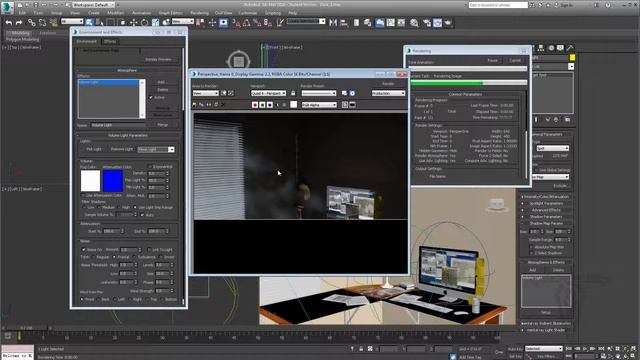The height and width of the screenshot is (360, 640).
Task: Click the Redo arrow in main toolbar
Action: (19, 22)
